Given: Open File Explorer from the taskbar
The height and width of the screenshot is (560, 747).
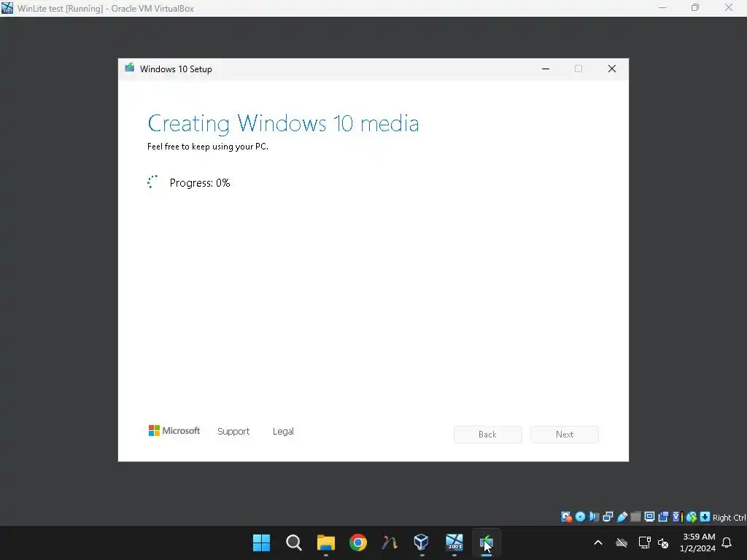Looking at the screenshot, I should tap(326, 542).
